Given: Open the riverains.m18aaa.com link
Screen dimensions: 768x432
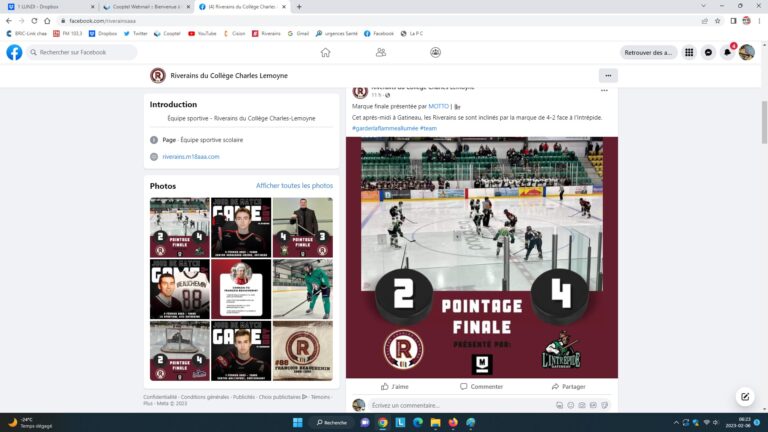Looking at the screenshot, I should [x=191, y=156].
